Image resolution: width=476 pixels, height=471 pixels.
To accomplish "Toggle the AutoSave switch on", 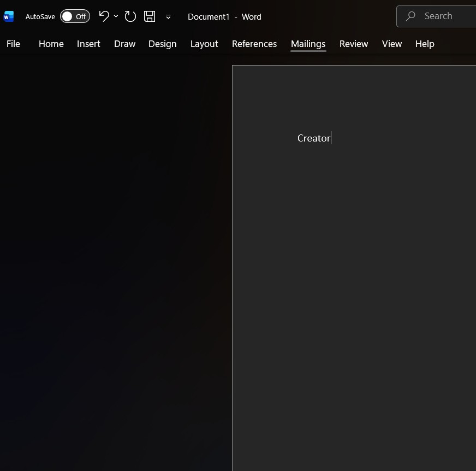I will coord(75,16).
